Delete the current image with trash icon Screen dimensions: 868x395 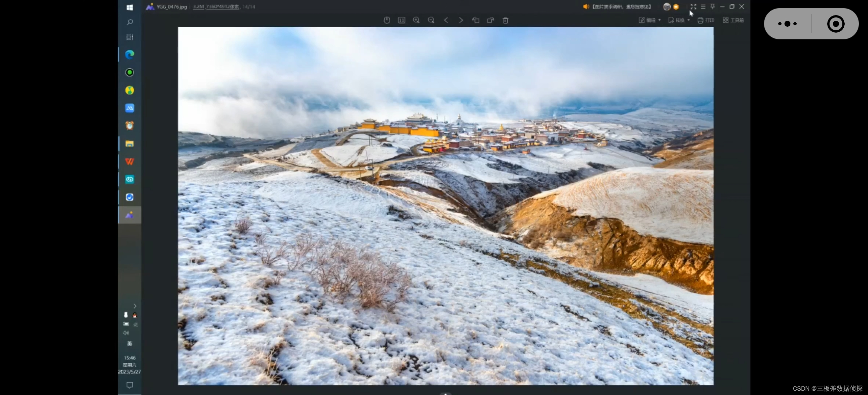pyautogui.click(x=505, y=20)
